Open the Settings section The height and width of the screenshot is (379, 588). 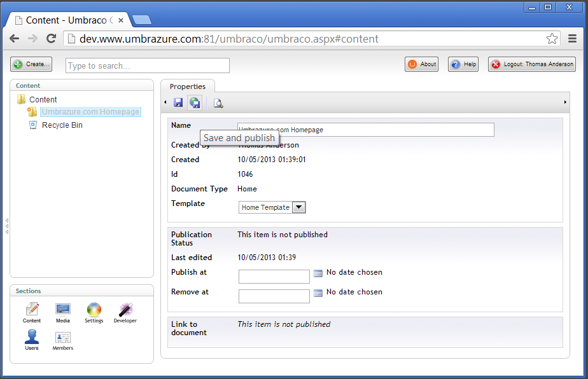click(x=94, y=312)
